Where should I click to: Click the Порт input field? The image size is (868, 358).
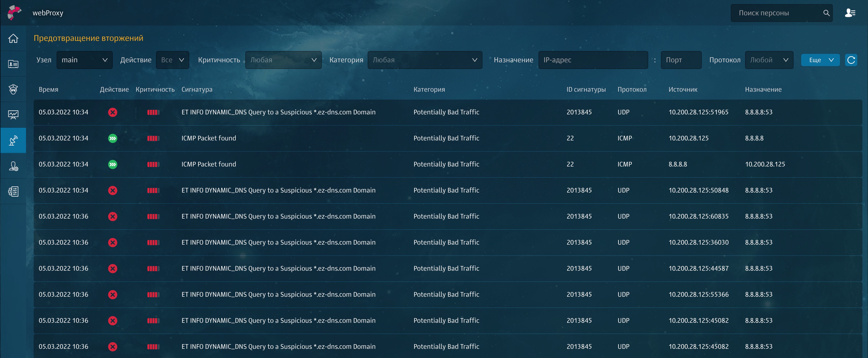[x=681, y=60]
